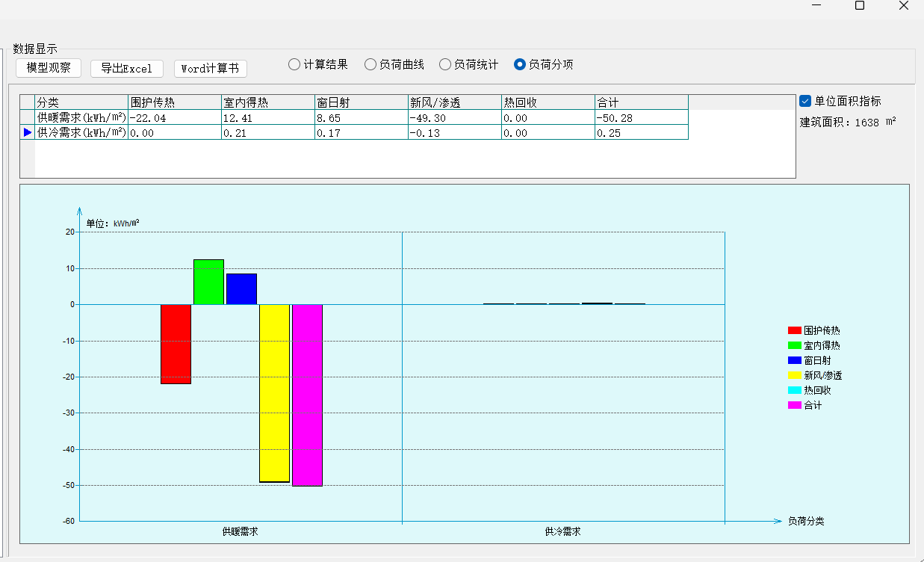
Task: Click the red 围护传热 legend swatch
Action: tap(795, 330)
